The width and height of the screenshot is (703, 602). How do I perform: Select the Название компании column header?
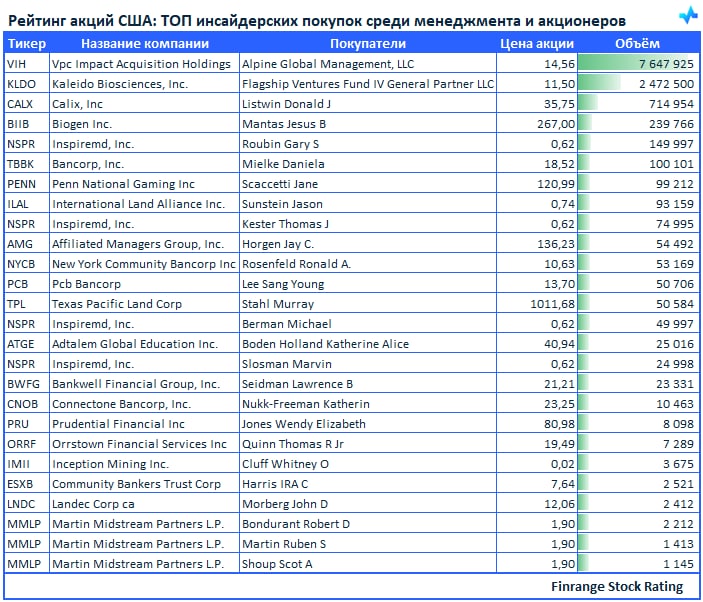point(145,43)
